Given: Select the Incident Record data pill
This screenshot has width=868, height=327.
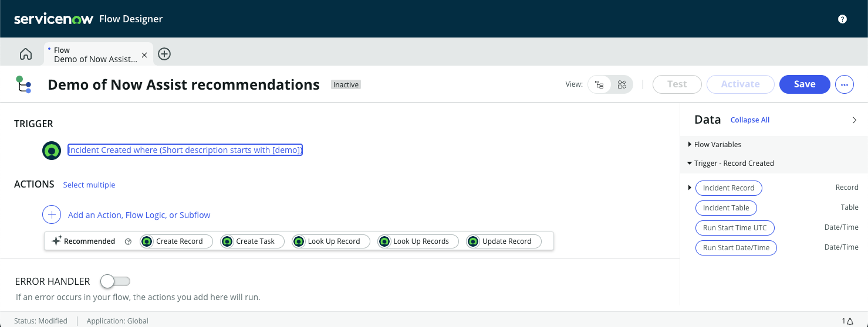Looking at the screenshot, I should coord(728,188).
